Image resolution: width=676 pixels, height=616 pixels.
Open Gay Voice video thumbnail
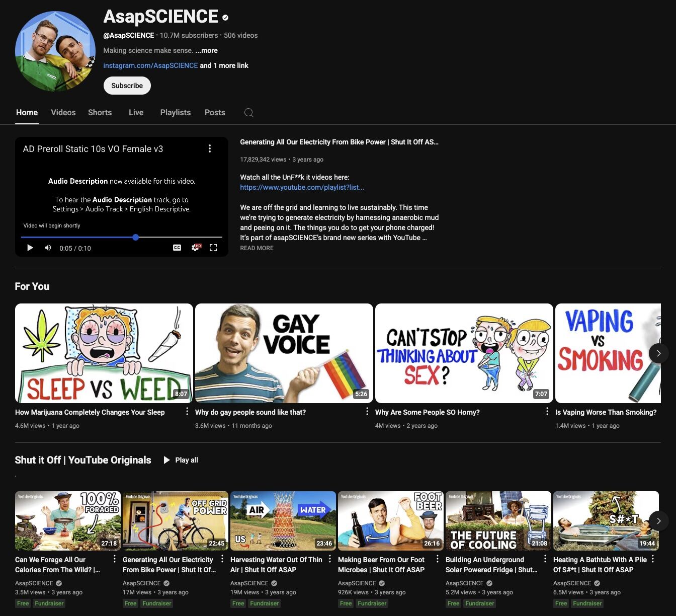284,353
